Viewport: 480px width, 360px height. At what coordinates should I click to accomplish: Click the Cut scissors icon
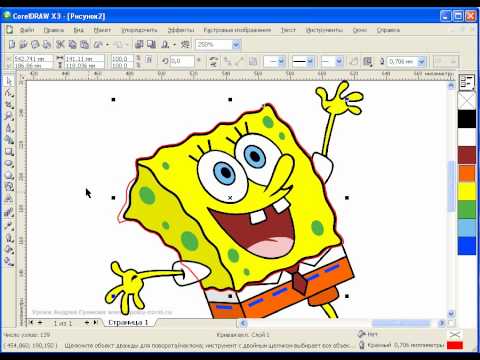coord(60,44)
